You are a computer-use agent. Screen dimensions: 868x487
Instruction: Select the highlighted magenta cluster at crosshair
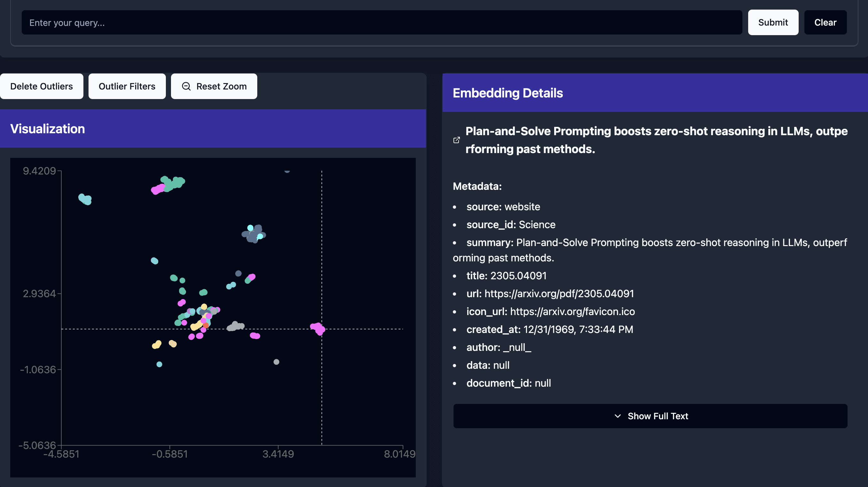[x=318, y=328]
